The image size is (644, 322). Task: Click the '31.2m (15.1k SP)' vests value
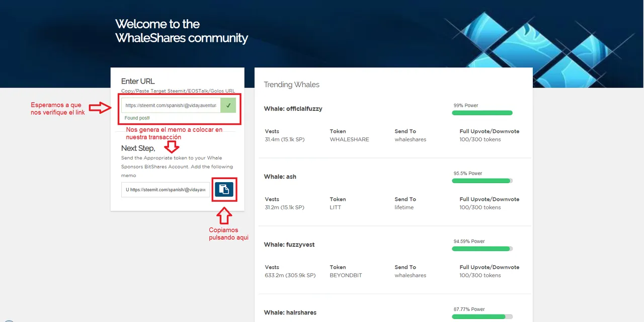(285, 207)
